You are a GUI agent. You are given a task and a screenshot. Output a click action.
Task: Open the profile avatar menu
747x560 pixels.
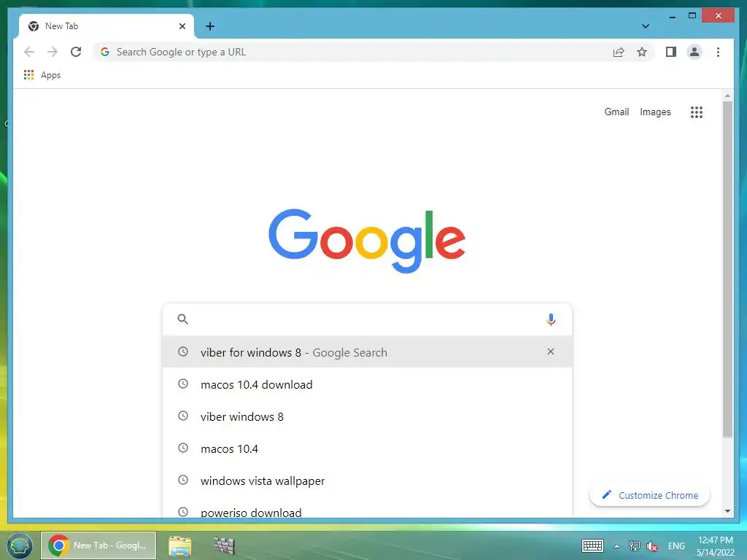click(694, 52)
